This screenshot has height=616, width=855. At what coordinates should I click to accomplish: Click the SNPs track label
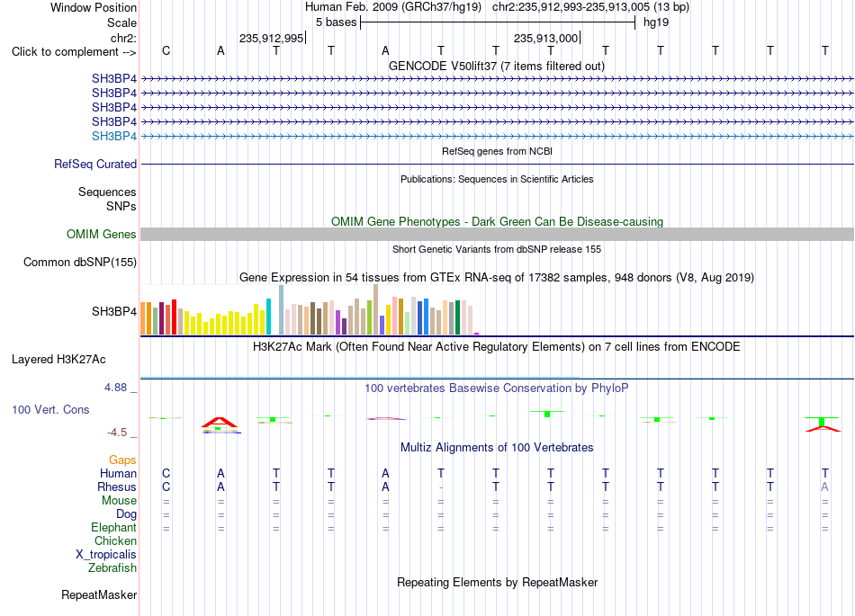[121, 206]
